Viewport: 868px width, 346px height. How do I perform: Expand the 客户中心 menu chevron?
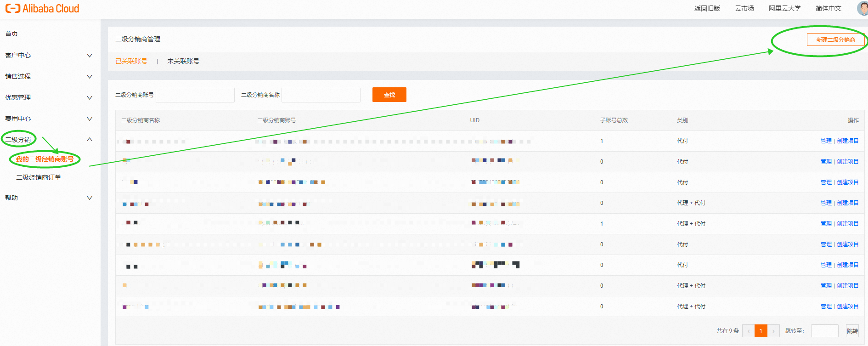(x=90, y=56)
